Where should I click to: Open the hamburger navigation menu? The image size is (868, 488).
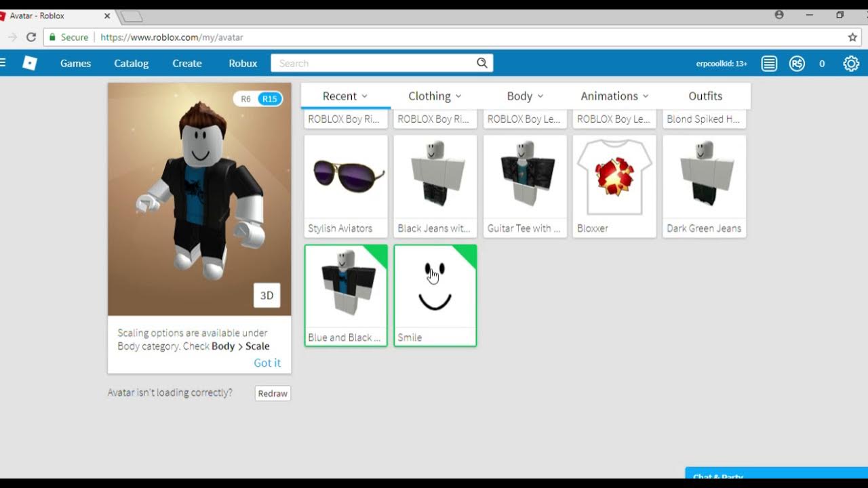3,63
